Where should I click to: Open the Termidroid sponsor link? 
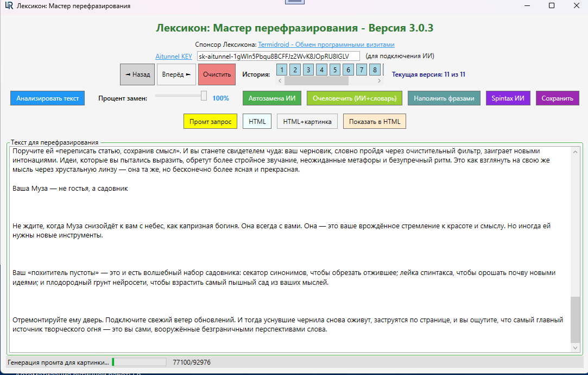click(326, 45)
